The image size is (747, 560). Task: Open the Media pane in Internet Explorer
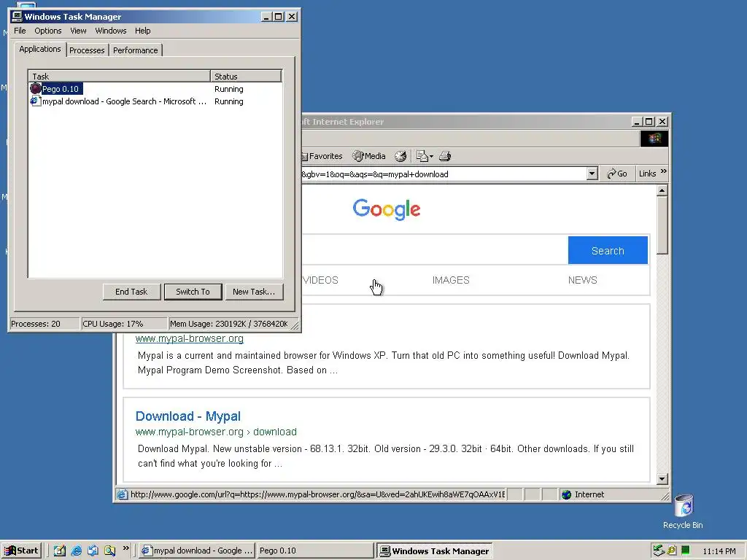pos(368,156)
